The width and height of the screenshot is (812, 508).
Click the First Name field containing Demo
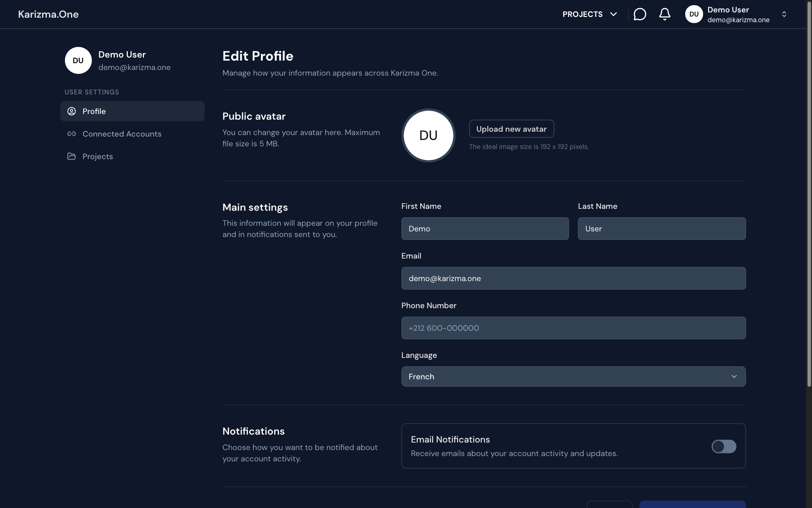485,229
